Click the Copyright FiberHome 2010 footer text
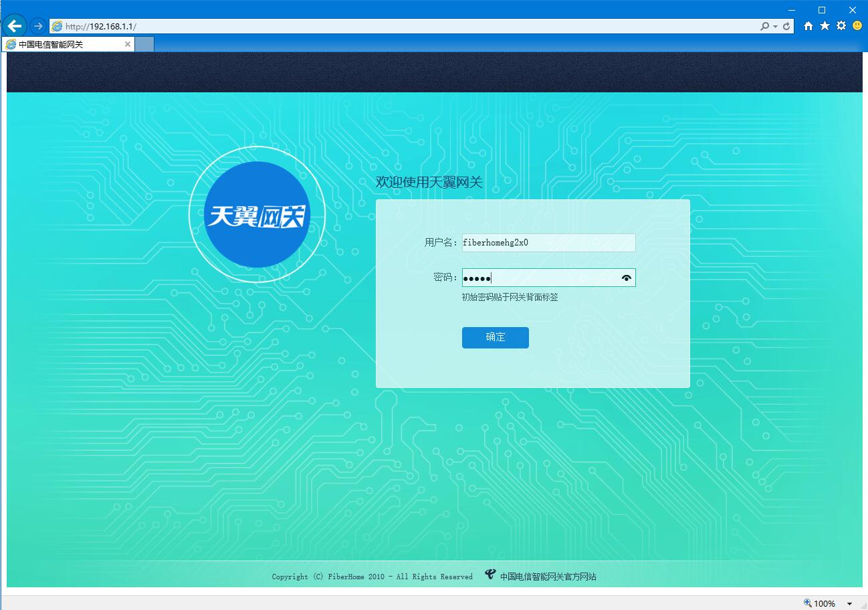 372,577
